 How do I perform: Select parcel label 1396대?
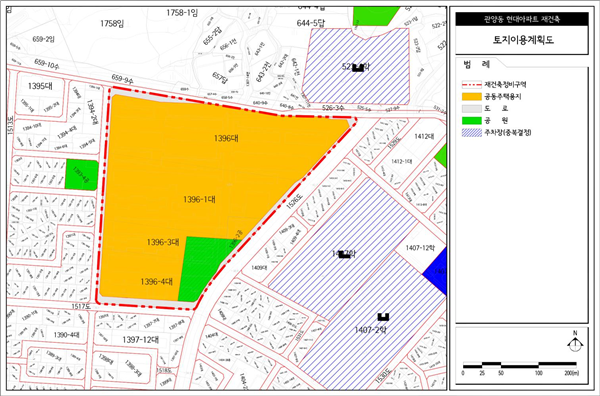tap(226, 138)
